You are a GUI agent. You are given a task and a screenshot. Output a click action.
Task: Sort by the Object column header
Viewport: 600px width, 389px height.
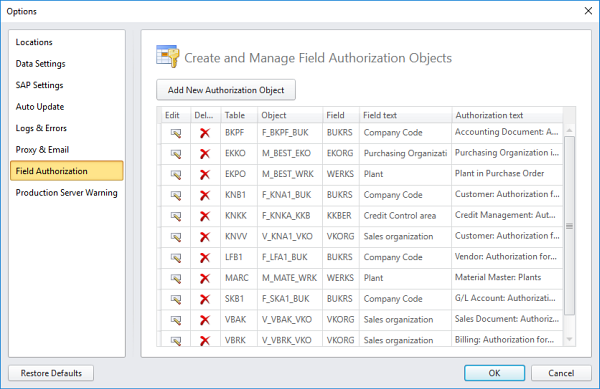point(290,115)
